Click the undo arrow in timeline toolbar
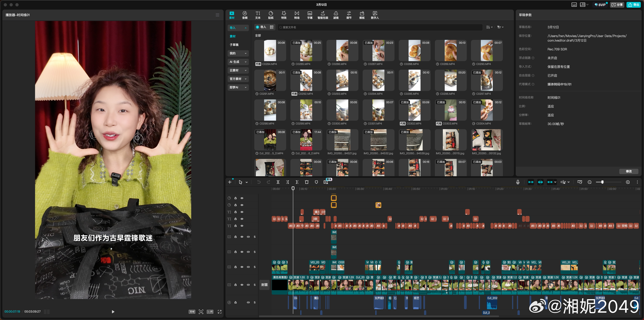The image size is (644, 320). 259,182
